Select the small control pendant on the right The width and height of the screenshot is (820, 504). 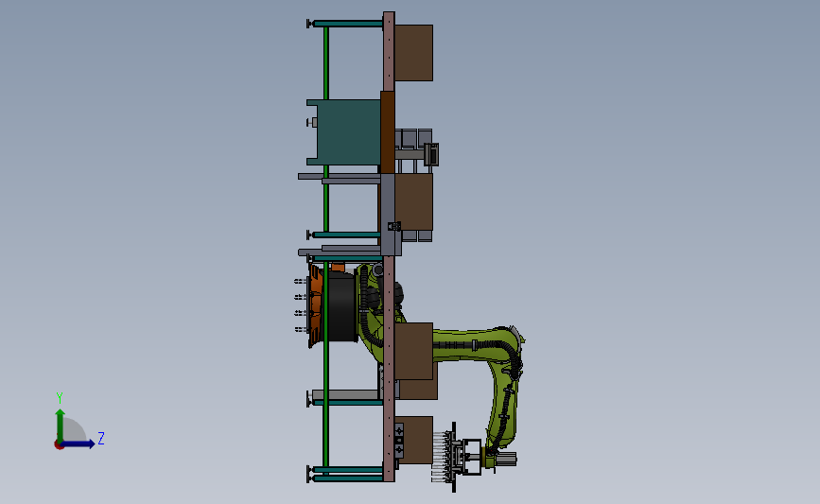pyautogui.click(x=431, y=154)
